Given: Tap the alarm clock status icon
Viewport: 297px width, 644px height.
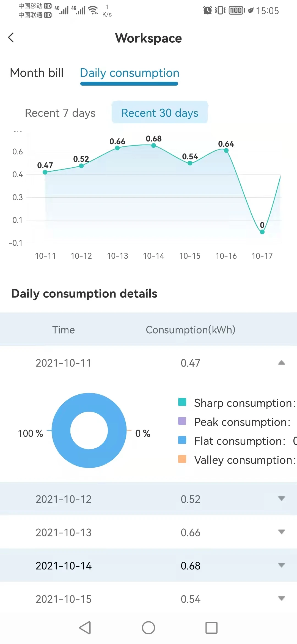Looking at the screenshot, I should 207,10.
